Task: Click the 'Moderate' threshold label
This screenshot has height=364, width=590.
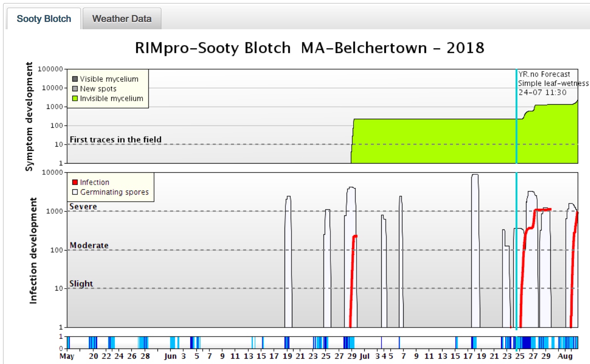Action: pos(89,245)
